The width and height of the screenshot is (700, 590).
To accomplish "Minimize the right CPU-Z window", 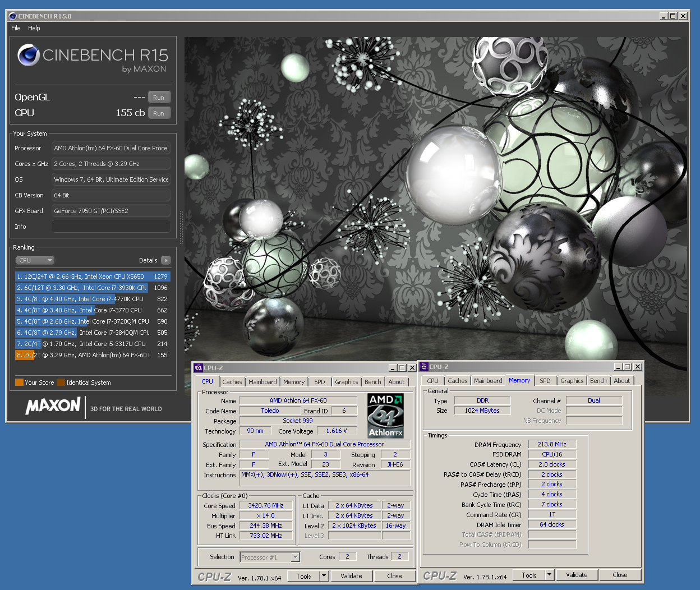I will click(618, 367).
